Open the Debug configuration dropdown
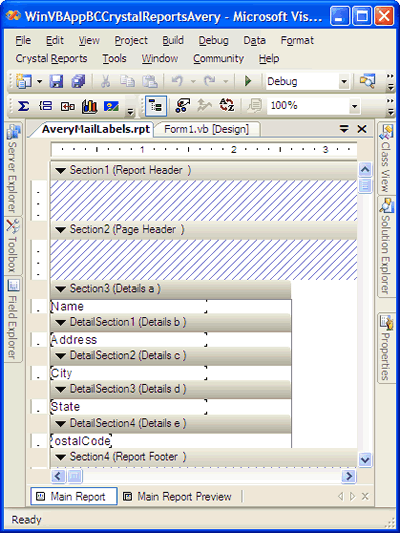The image size is (400, 533). [x=344, y=82]
